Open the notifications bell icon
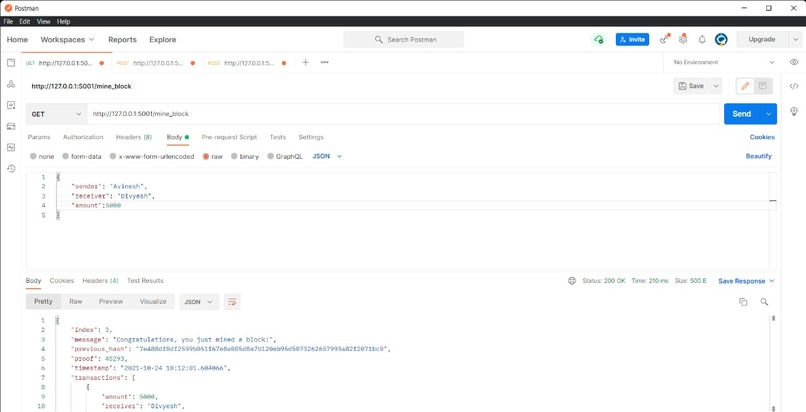The width and height of the screenshot is (806, 412). click(x=702, y=40)
